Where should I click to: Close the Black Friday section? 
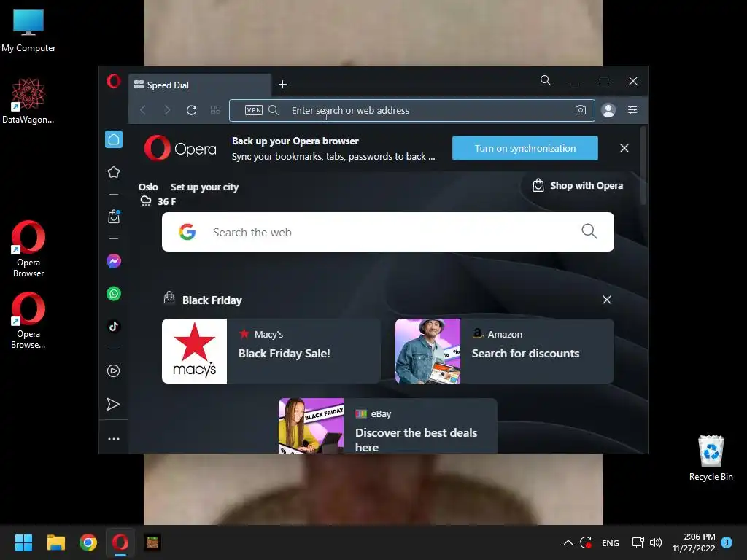[606, 300]
